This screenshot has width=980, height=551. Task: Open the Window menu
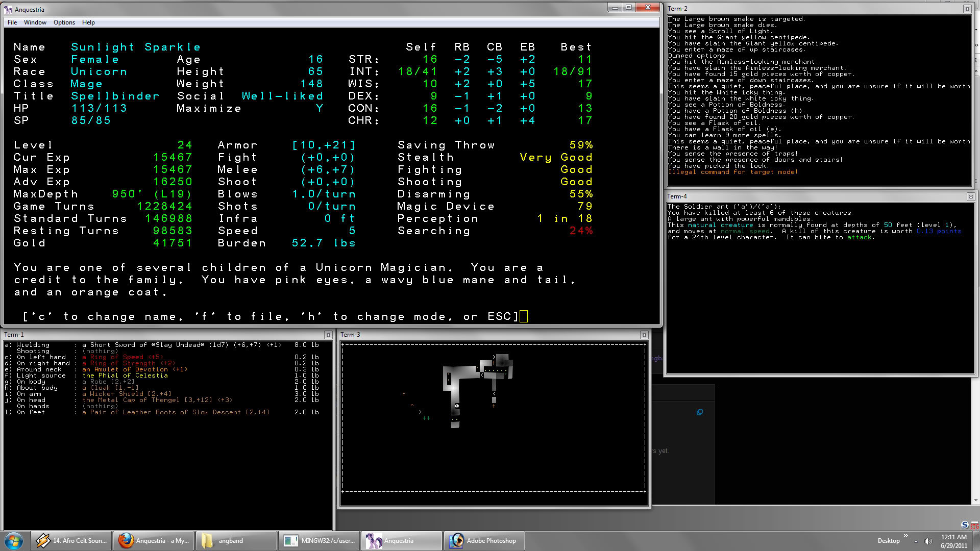coord(35,22)
